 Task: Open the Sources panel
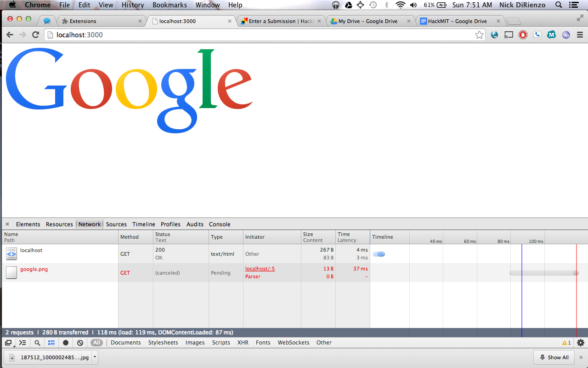(x=116, y=224)
